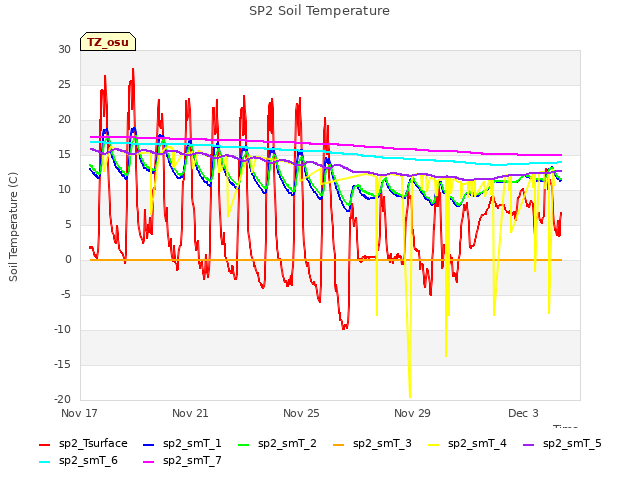Click the -15 y-axis tick label
Screen dimensions: 640x480
63,364
